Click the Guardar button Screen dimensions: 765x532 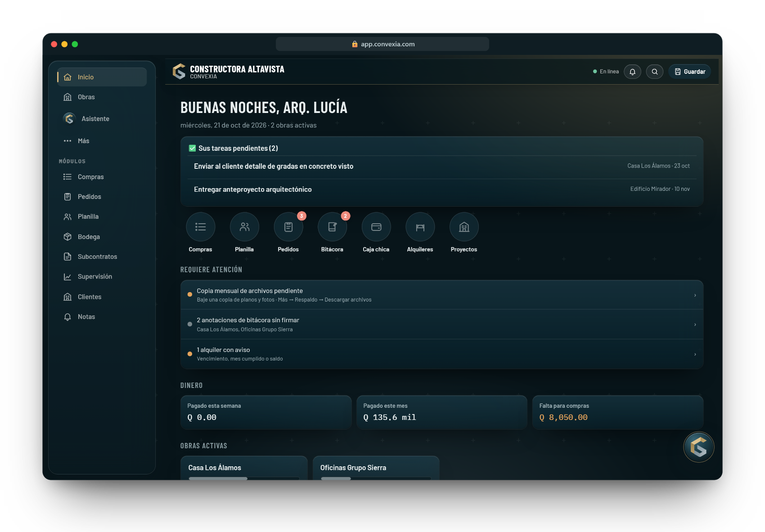(690, 72)
